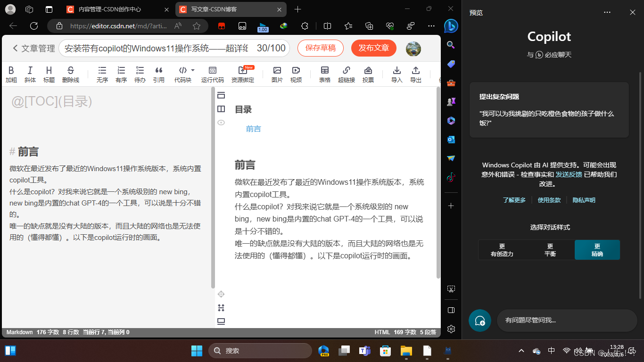644x362 pixels.
Task: Open the TikTok sidebar app
Action: pos(451,177)
